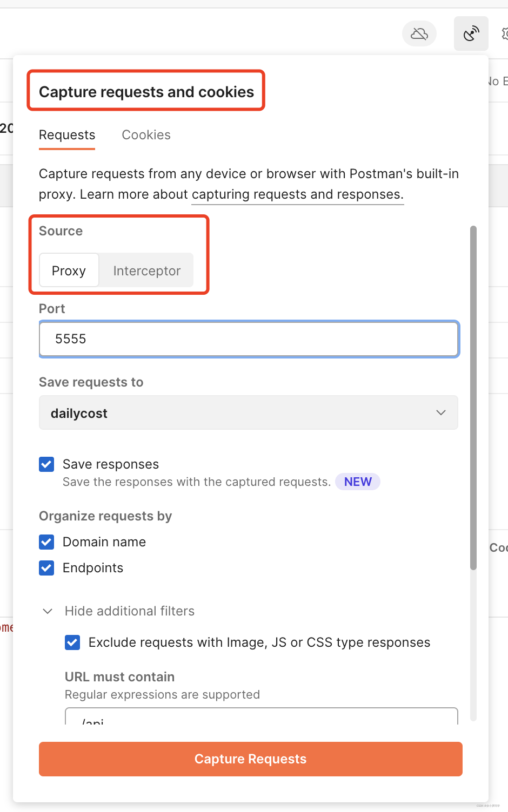This screenshot has width=508, height=812.
Task: Click the satellite dish capture icon
Action: (x=471, y=34)
